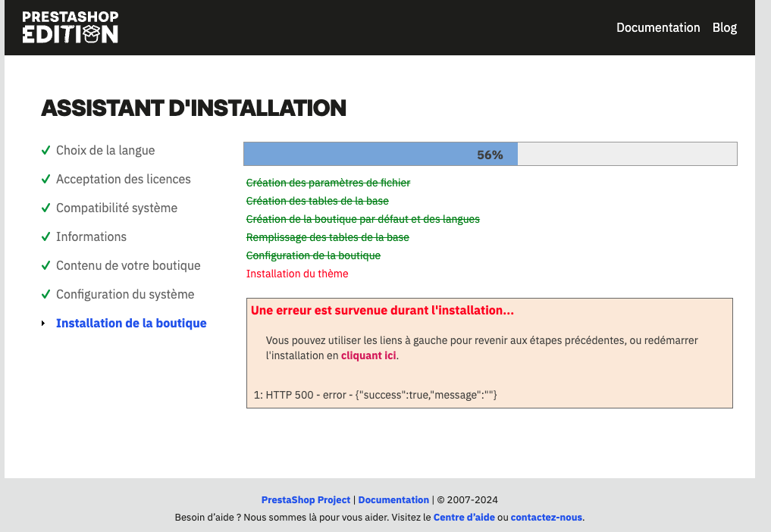Visit the Centre d'aide link
Viewport: 771px width, 532px height.
pyautogui.click(x=464, y=518)
